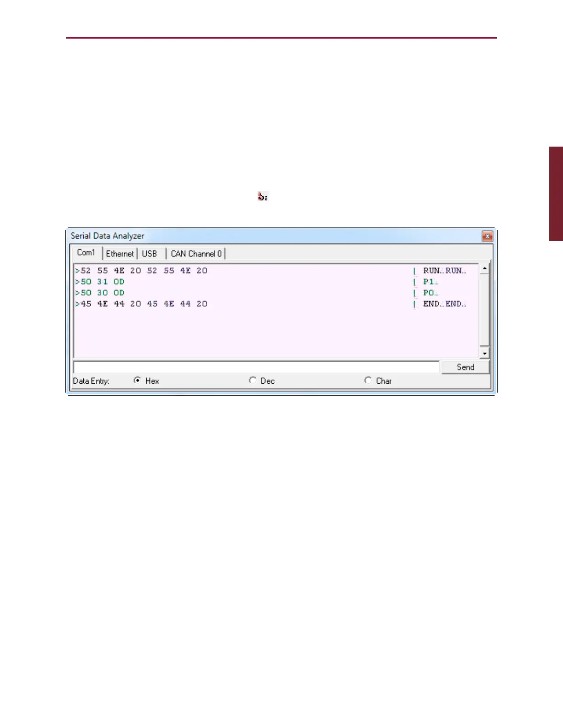
Task: Click the 'END..END..' decoded text
Action: pyautogui.click(x=444, y=304)
